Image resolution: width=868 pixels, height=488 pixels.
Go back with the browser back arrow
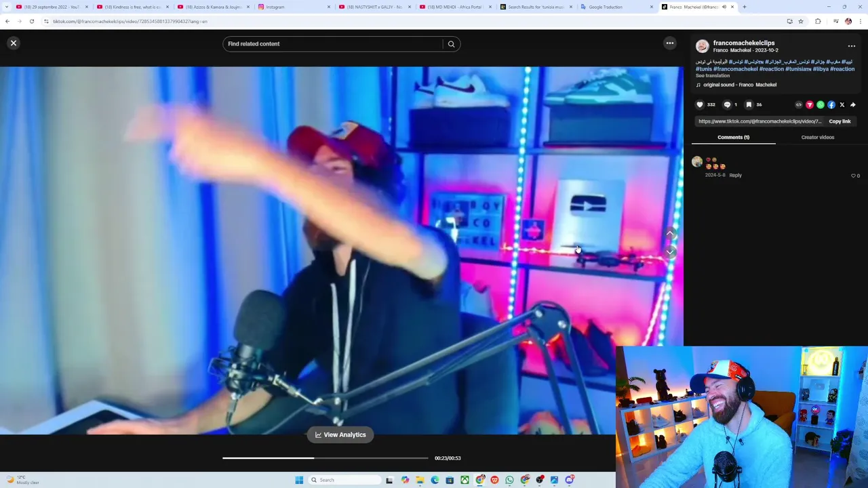[7, 21]
